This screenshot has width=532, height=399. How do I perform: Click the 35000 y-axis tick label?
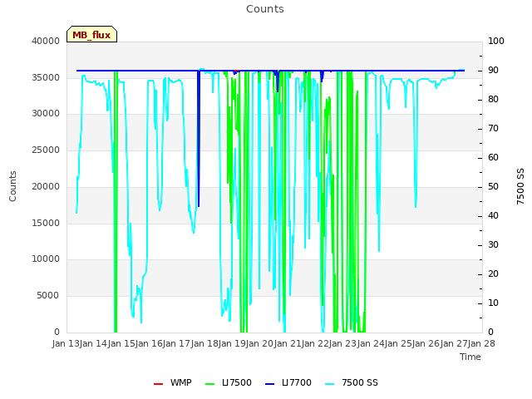click(x=46, y=77)
